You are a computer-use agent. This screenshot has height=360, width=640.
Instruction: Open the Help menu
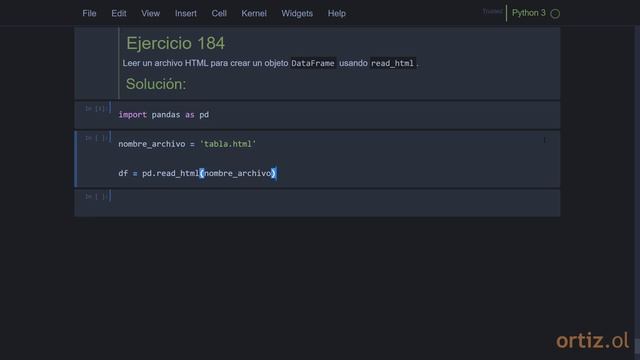336,13
